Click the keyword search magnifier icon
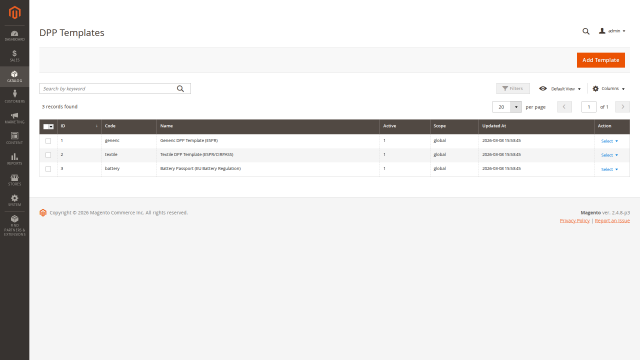640x360 pixels. coord(180,89)
